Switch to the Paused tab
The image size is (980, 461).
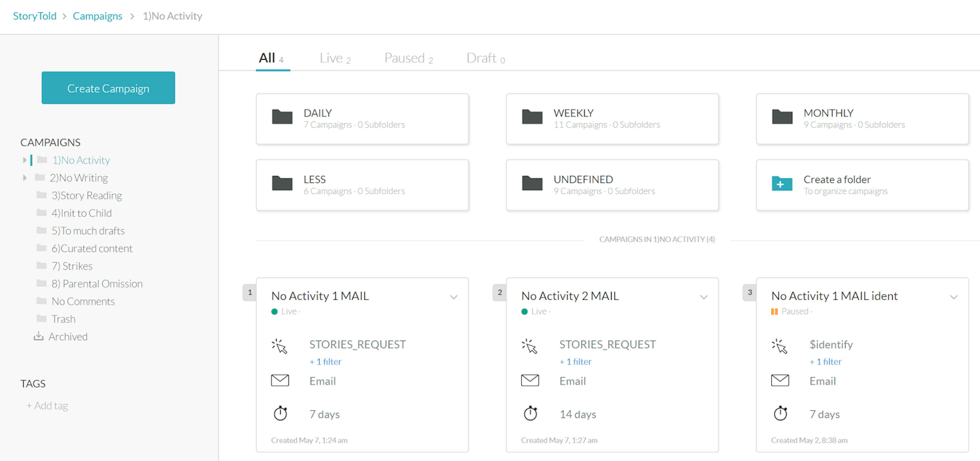coord(409,58)
